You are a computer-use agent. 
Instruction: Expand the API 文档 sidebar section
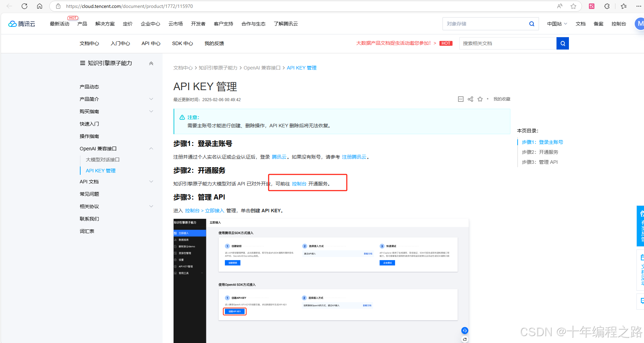coord(151,182)
